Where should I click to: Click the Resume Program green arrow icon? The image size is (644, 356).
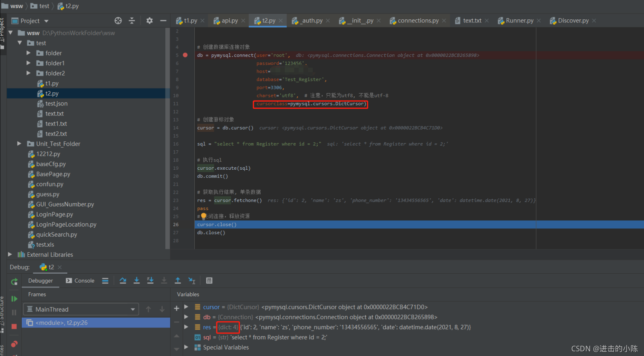[14, 298]
